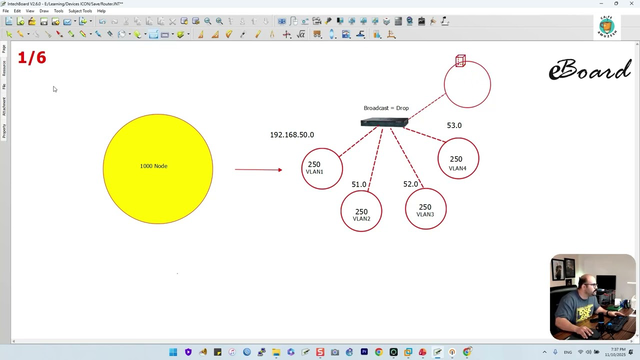Select the eraser tool icon
640x360 pixels.
point(138,35)
